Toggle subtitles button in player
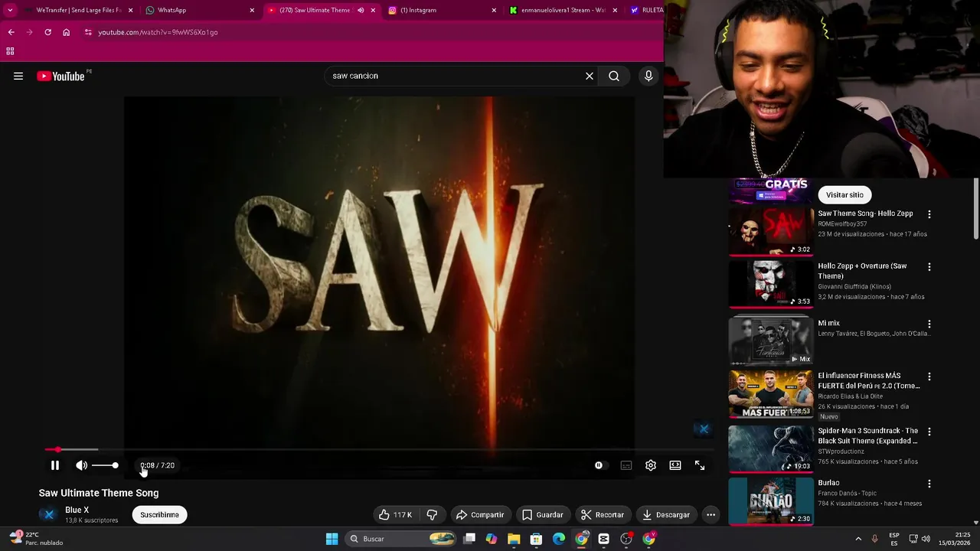Image resolution: width=980 pixels, height=551 pixels. [626, 465]
